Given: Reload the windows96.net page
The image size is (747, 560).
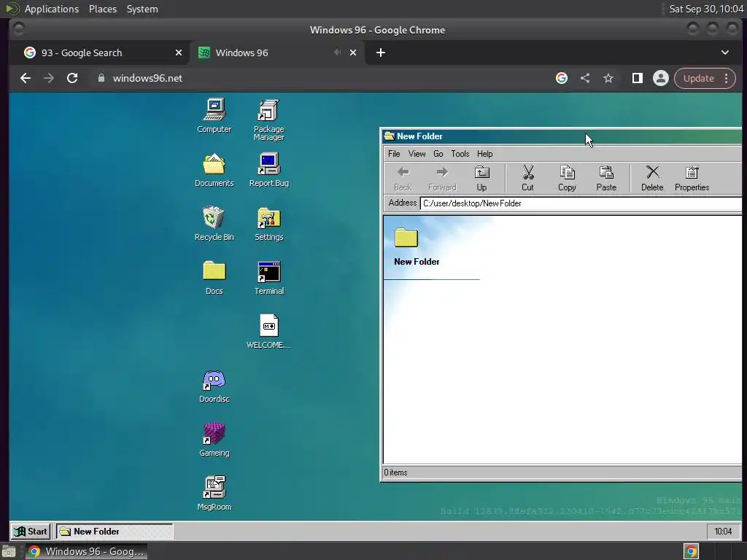Looking at the screenshot, I should tap(72, 78).
